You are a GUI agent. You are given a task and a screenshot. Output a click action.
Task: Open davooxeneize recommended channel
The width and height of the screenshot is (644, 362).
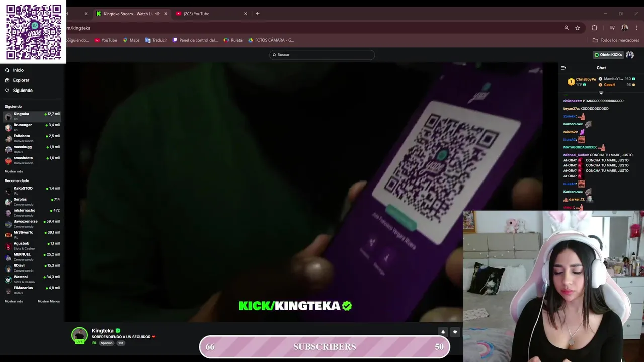coord(32,224)
